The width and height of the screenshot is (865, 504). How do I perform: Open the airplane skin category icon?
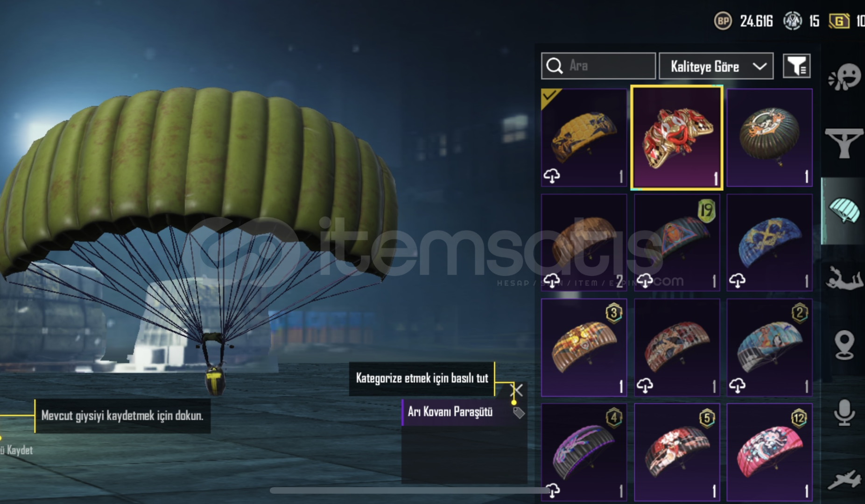(844, 480)
